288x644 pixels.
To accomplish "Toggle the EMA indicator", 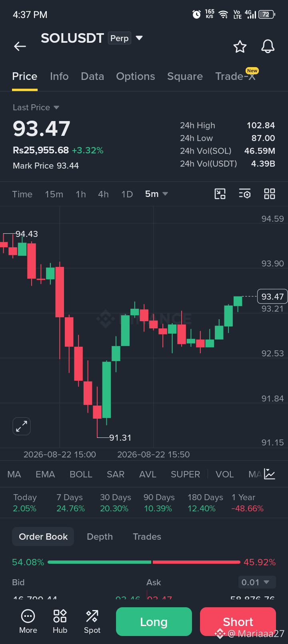I will coord(45,474).
